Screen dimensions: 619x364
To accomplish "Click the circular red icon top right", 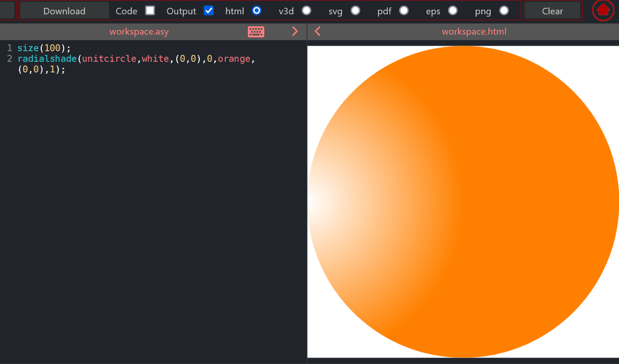I will (602, 10).
